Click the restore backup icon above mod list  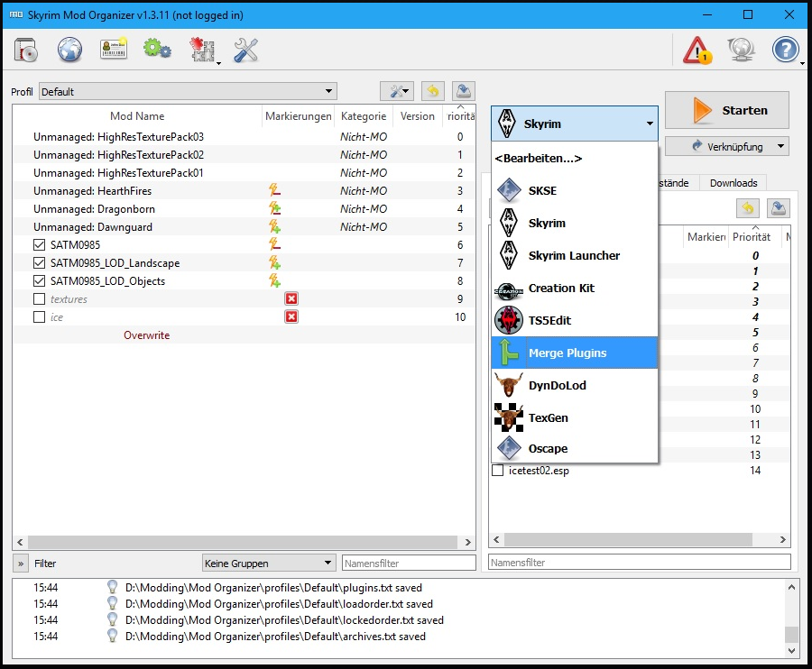point(433,92)
